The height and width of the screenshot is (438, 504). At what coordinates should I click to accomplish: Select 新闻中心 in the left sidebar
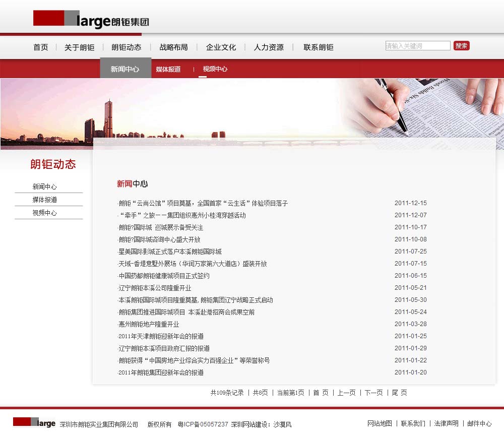(44, 186)
